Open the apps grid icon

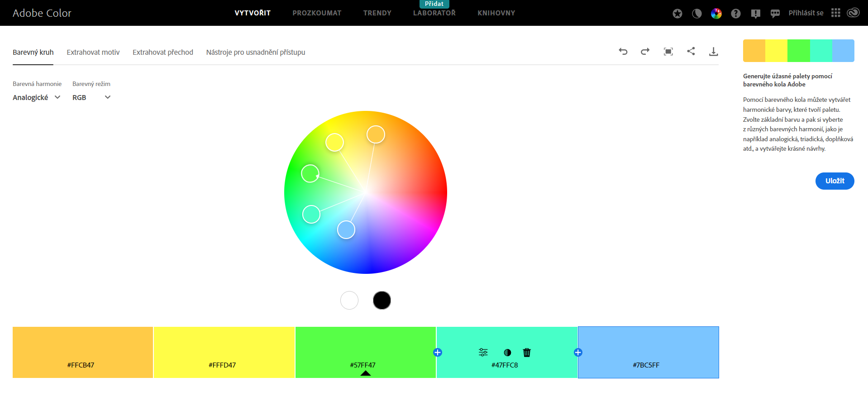point(835,13)
